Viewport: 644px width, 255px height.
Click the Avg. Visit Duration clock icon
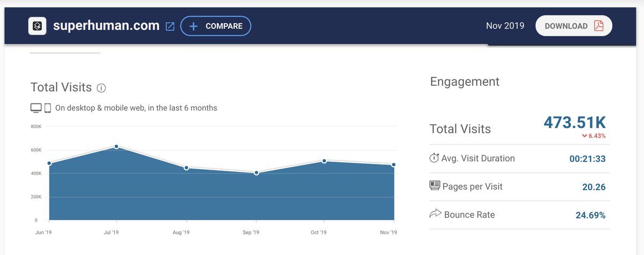[x=435, y=158]
